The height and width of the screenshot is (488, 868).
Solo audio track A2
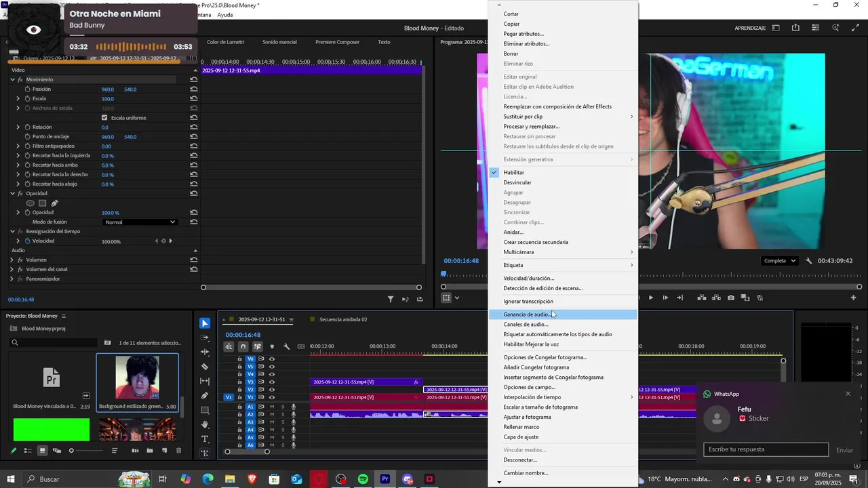tap(283, 414)
